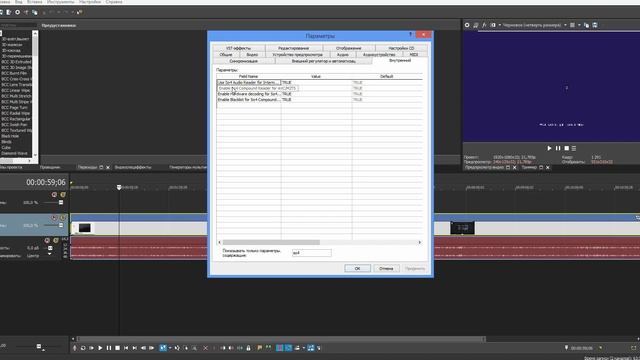640x360 pixels.
Task: Open split screen dropdown arrow in preview
Action: [500, 25]
